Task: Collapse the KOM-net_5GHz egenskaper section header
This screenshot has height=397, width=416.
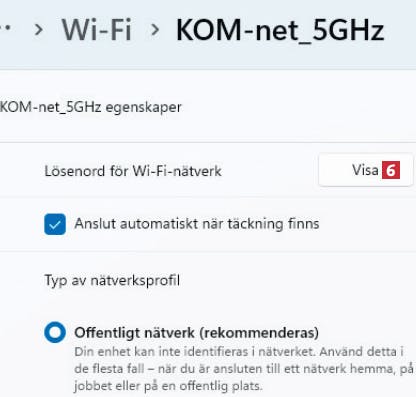Action: (x=208, y=107)
